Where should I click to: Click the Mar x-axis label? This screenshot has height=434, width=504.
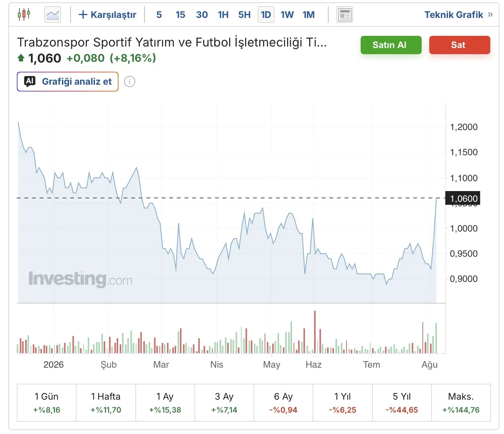tap(161, 365)
